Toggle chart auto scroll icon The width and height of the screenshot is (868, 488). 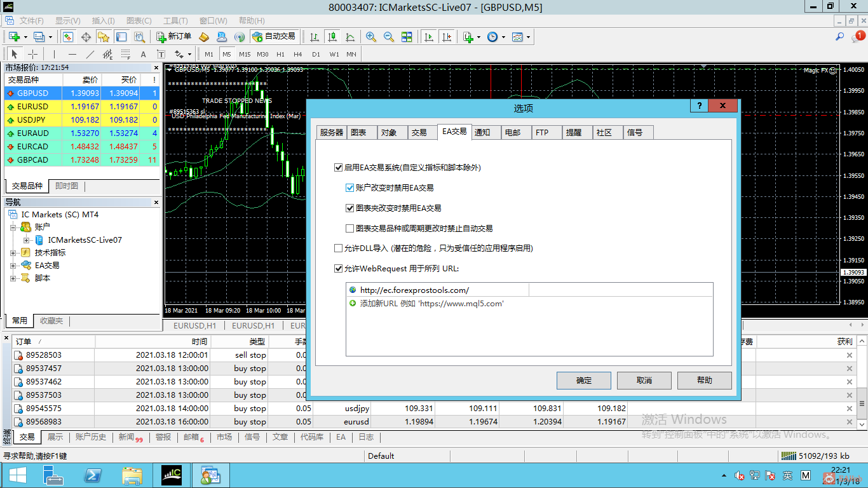[x=429, y=37]
